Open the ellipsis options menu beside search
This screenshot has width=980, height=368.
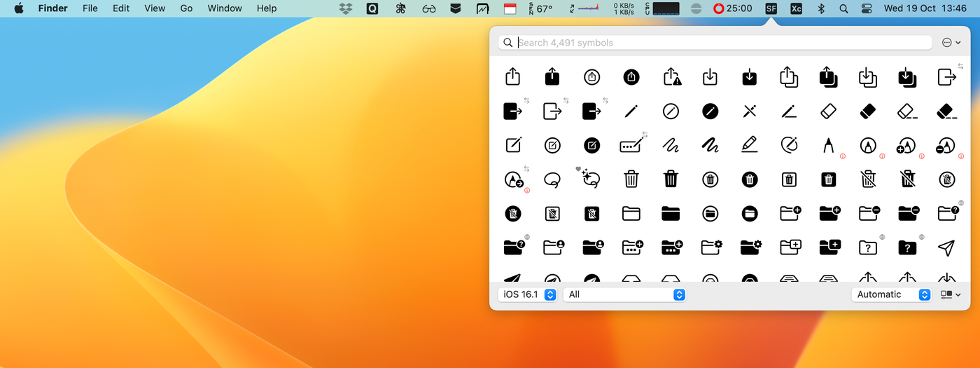951,43
